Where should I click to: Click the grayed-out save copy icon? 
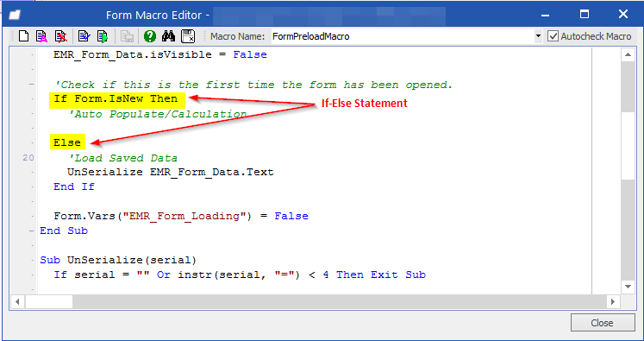[127, 36]
